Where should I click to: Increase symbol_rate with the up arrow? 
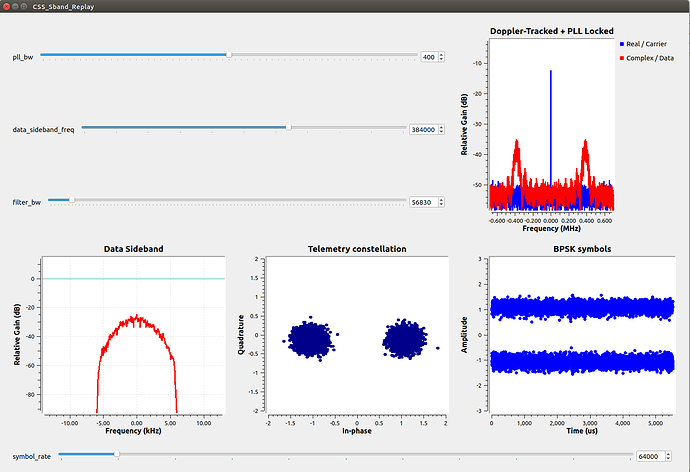[667, 453]
